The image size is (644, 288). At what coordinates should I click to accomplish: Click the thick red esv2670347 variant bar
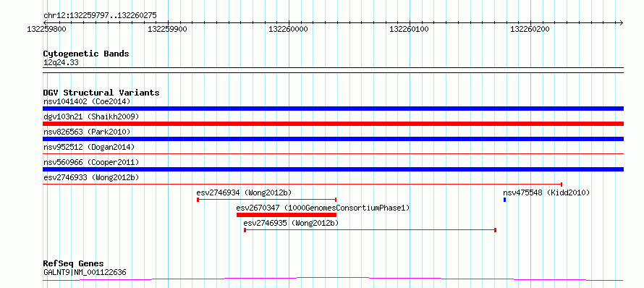pos(287,215)
